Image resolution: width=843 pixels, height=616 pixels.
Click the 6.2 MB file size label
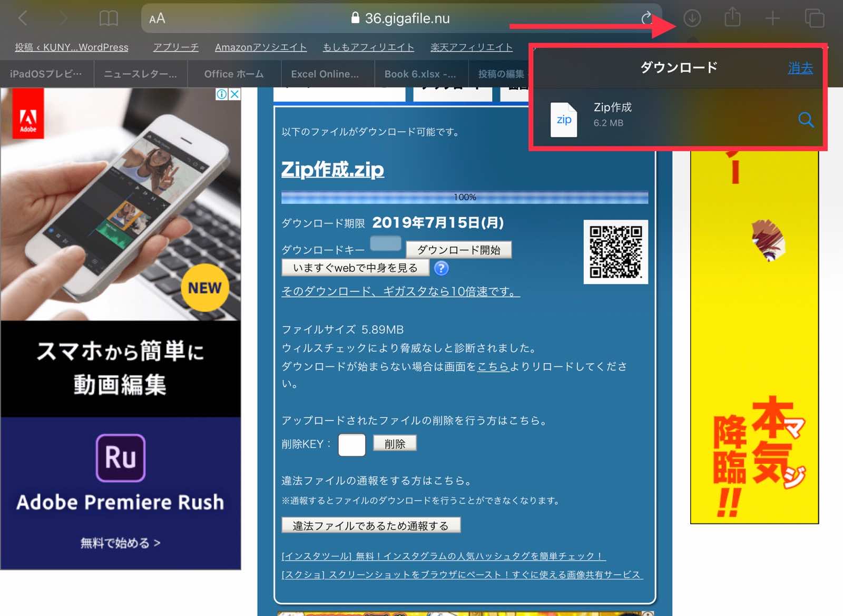(609, 123)
